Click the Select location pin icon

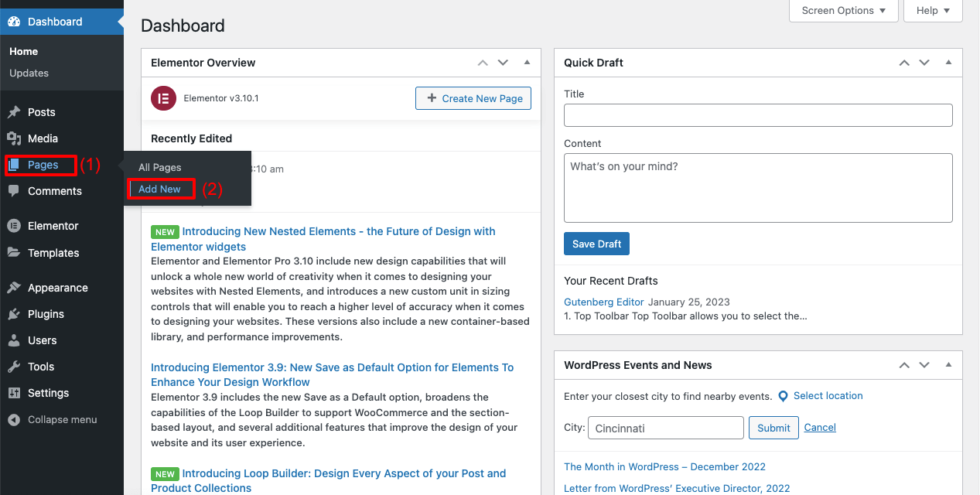coord(783,396)
